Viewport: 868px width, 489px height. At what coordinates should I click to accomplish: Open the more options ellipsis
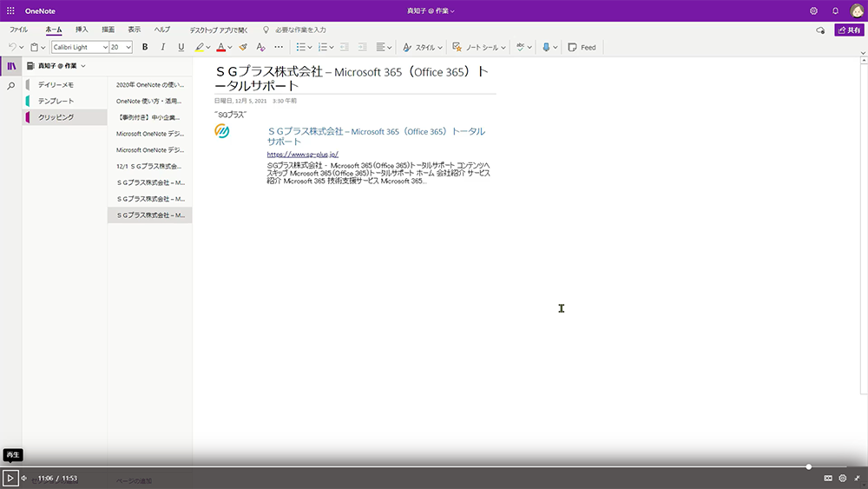[279, 47]
